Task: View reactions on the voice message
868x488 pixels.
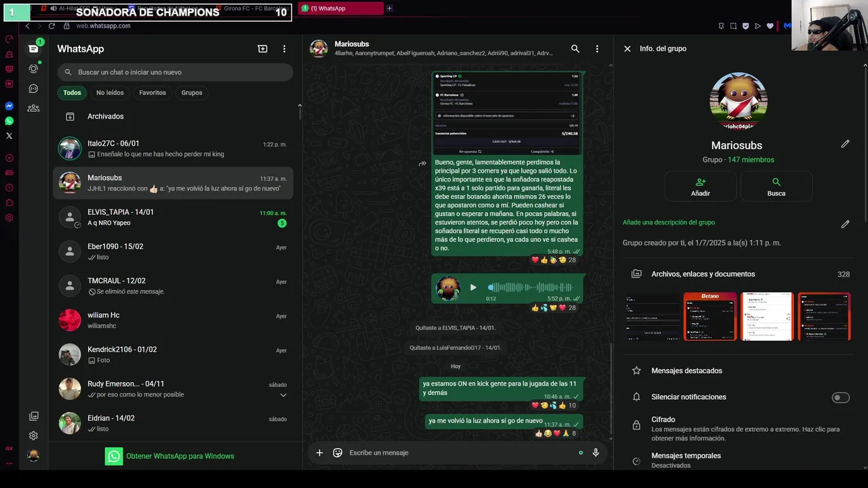Action: tap(553, 308)
